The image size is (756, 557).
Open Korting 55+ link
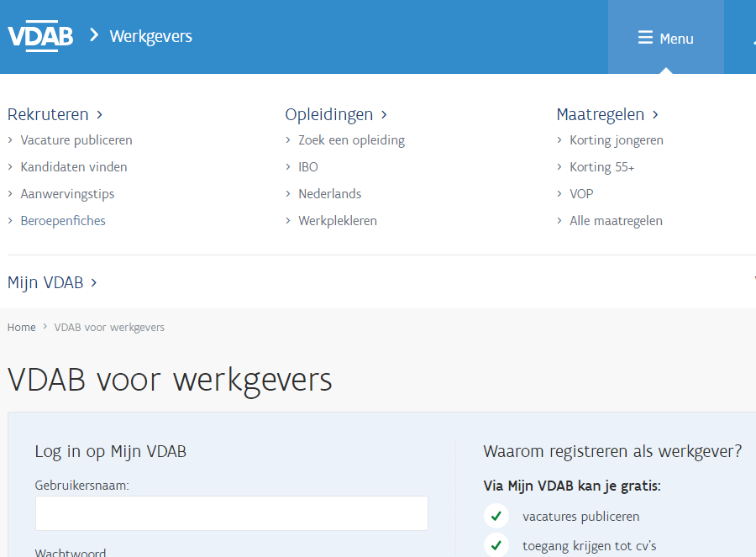(x=601, y=167)
